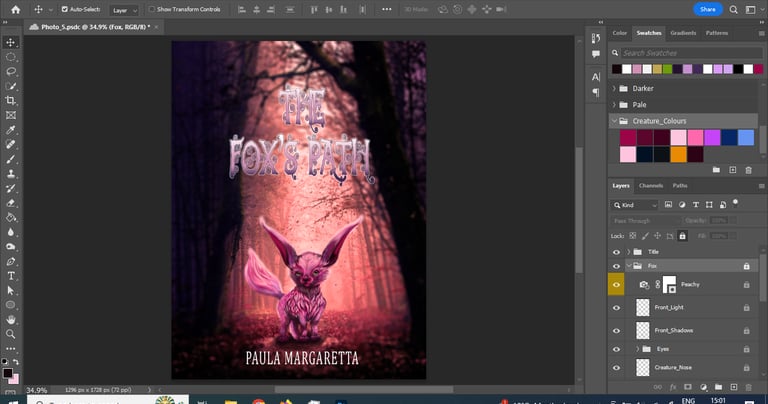
Task: Select the Crop tool
Action: (11, 101)
